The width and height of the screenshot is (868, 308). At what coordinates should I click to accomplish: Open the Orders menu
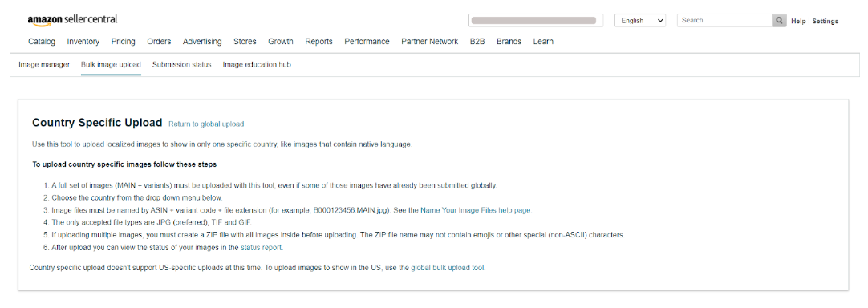pos(159,42)
